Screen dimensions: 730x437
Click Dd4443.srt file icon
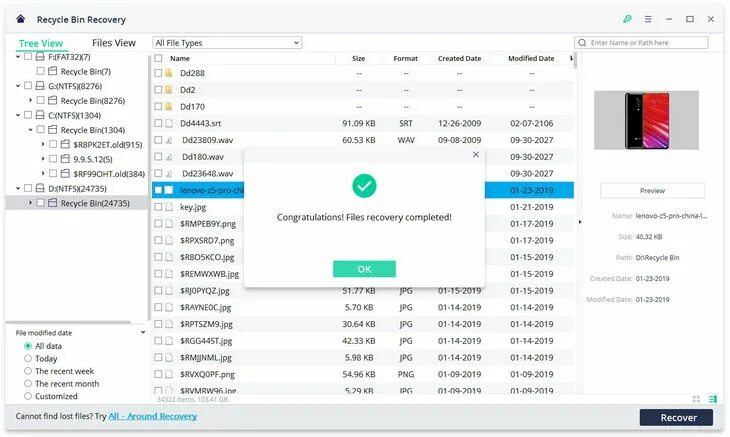click(169, 123)
